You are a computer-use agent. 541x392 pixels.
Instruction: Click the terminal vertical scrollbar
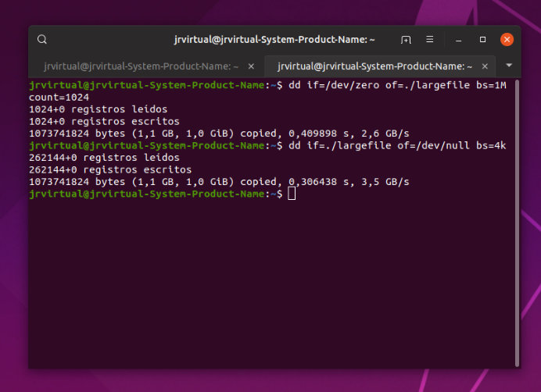517,219
